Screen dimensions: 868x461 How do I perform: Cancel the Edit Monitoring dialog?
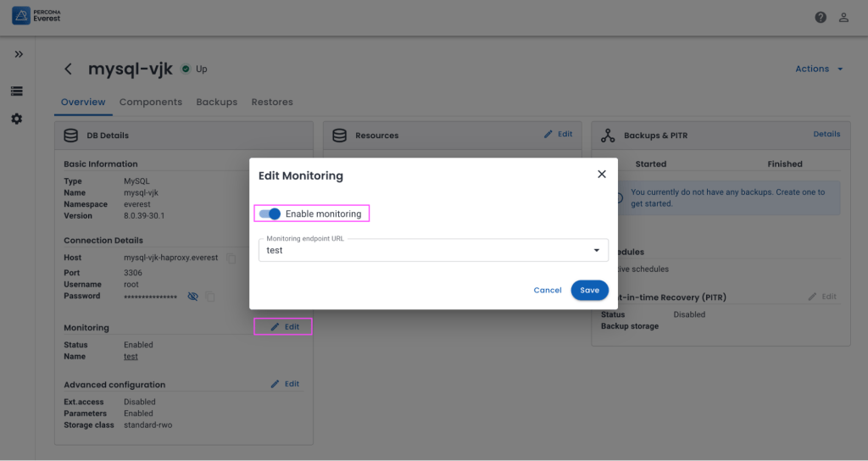click(x=548, y=290)
